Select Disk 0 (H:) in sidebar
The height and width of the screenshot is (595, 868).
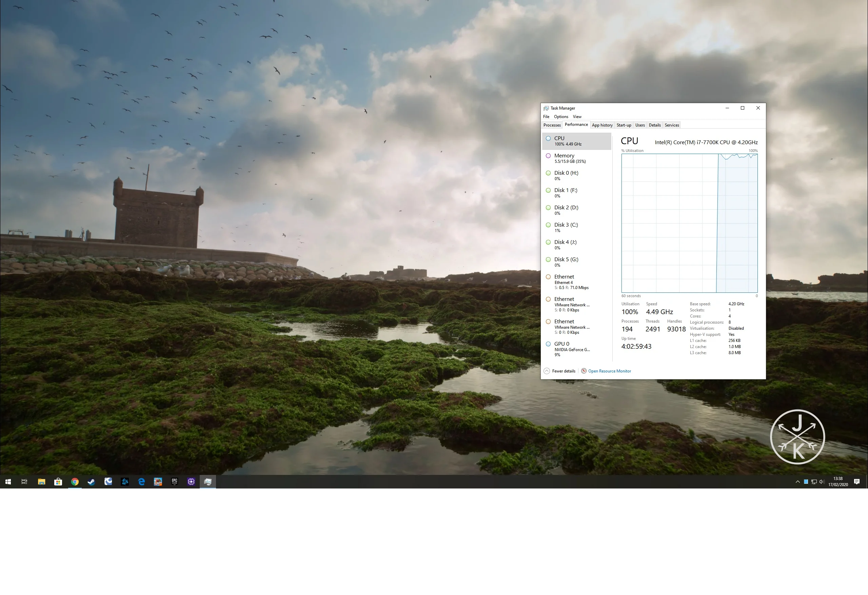577,176
